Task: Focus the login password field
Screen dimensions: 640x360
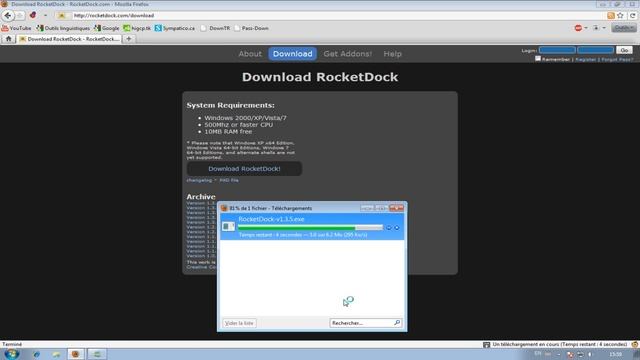Action: (x=596, y=50)
